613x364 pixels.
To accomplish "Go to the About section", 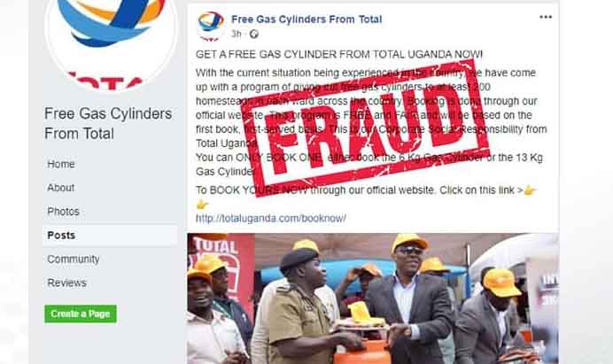I will [60, 188].
